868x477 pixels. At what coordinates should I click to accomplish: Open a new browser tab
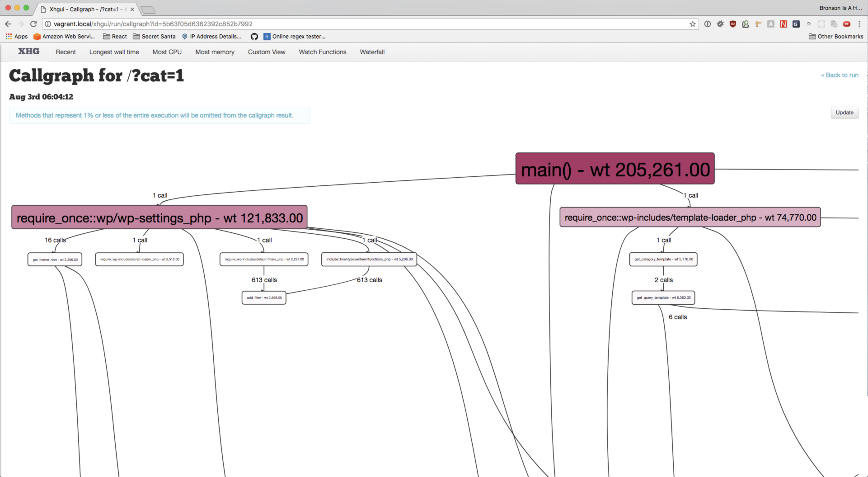click(x=148, y=10)
